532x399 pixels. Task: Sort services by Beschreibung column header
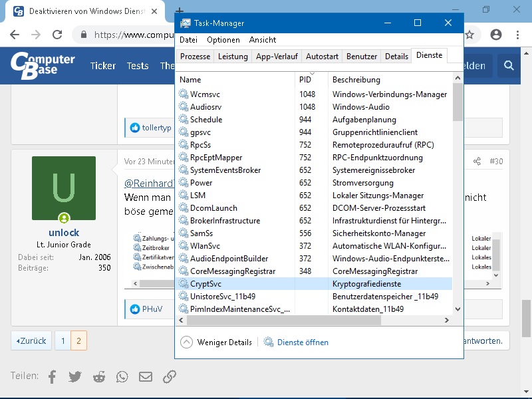point(390,80)
